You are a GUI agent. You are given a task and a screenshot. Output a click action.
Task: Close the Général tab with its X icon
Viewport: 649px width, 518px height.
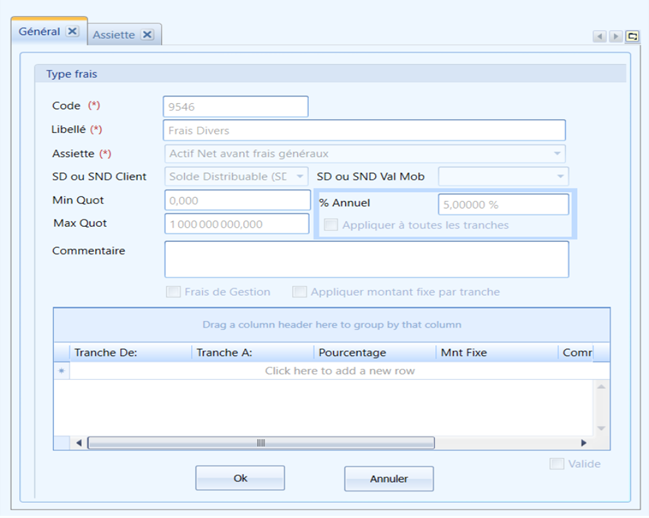(72, 31)
